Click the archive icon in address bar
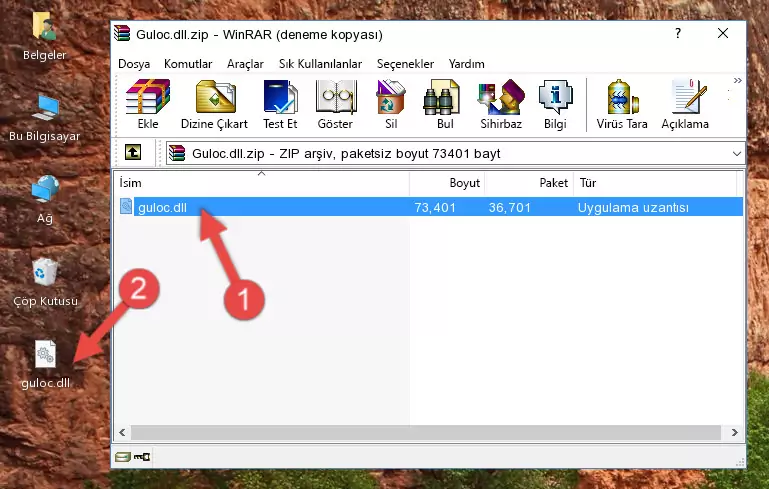This screenshot has height=489, width=769. pyautogui.click(x=177, y=154)
